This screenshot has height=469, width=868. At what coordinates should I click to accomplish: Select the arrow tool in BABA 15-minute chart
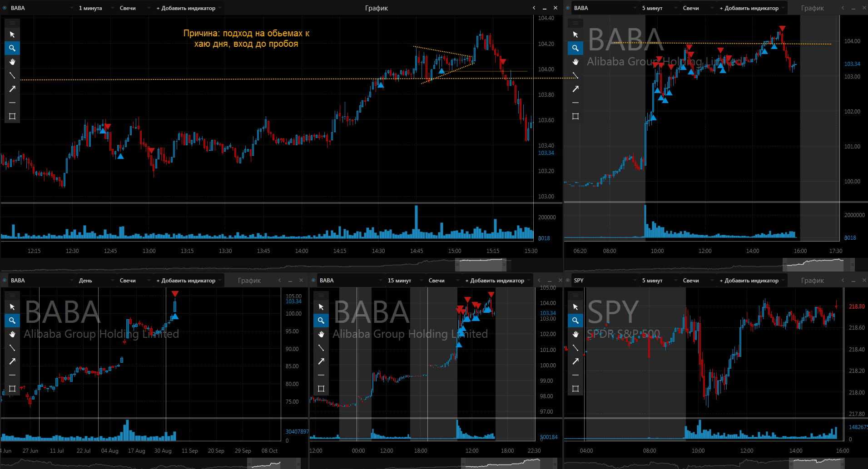click(321, 361)
